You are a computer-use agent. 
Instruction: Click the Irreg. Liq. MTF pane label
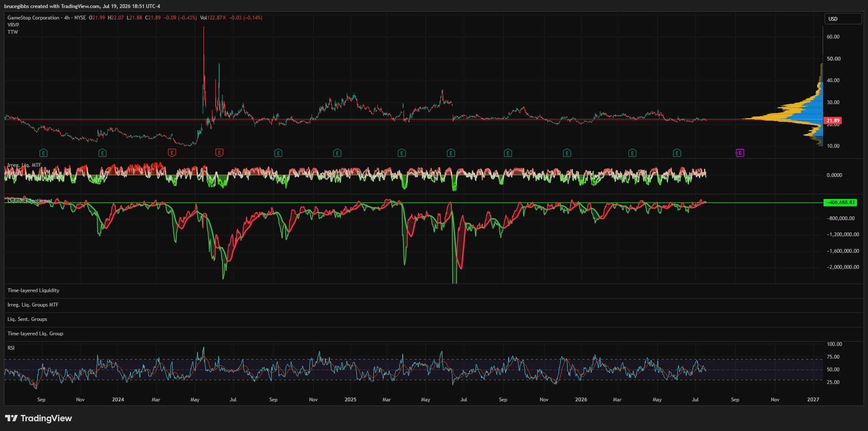coord(25,165)
